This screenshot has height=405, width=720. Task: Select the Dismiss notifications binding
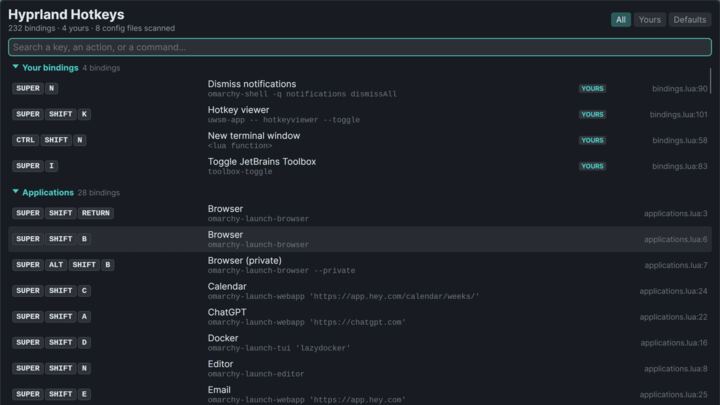pos(360,88)
